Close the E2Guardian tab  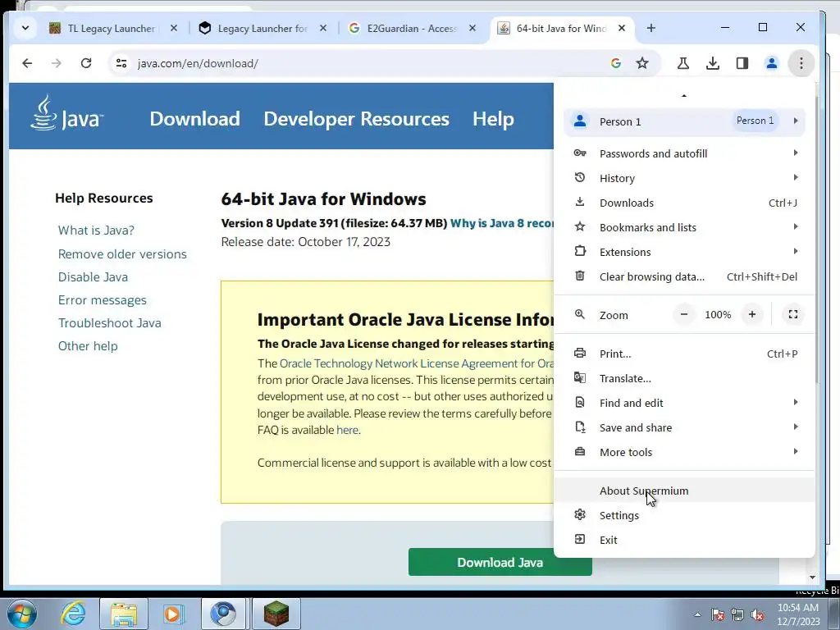click(472, 28)
